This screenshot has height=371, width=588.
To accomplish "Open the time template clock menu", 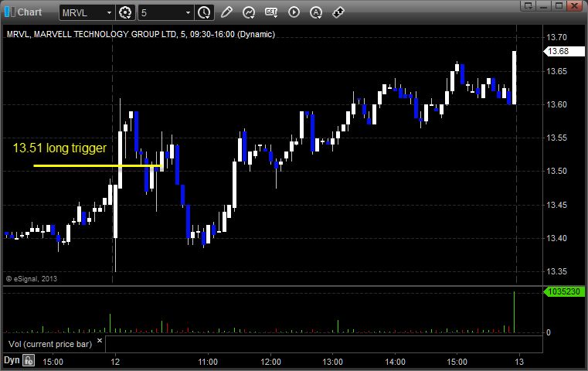I will click(205, 12).
